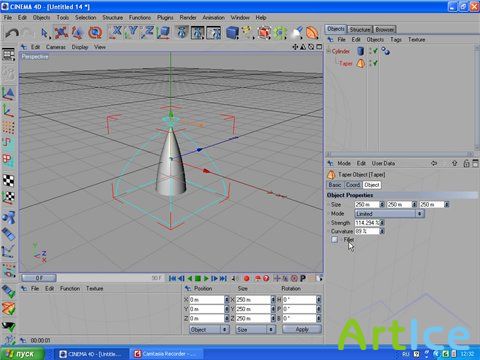The image size is (480, 360).
Task: Open the NURBS objects icon
Action: tap(264, 33)
